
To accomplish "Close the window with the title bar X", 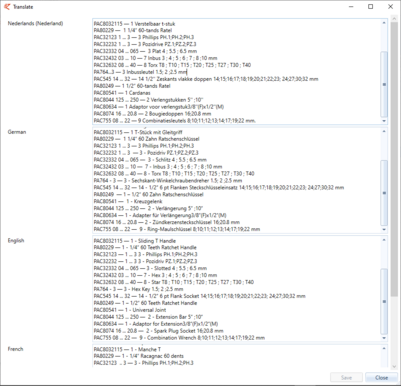I will pyautogui.click(x=390, y=7).
